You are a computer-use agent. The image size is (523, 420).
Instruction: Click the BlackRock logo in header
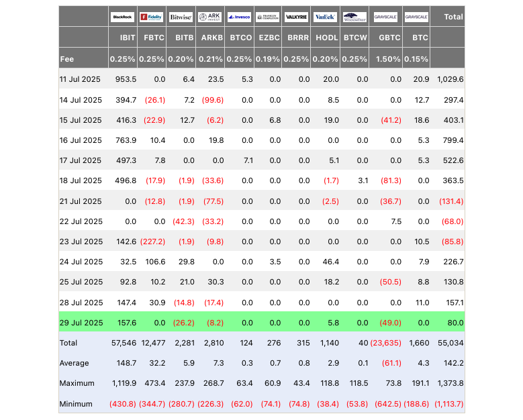click(x=122, y=17)
